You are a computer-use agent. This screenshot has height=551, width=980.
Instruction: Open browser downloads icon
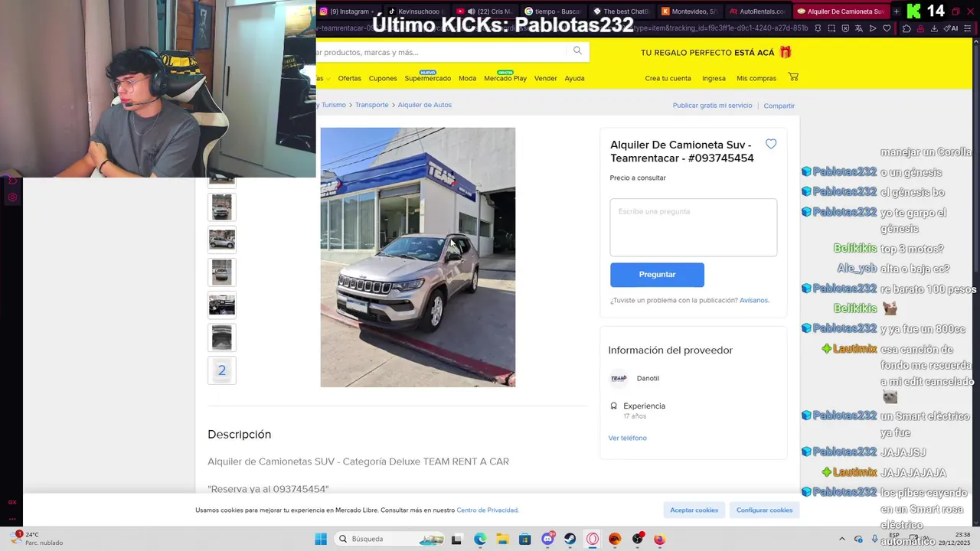[x=934, y=28]
